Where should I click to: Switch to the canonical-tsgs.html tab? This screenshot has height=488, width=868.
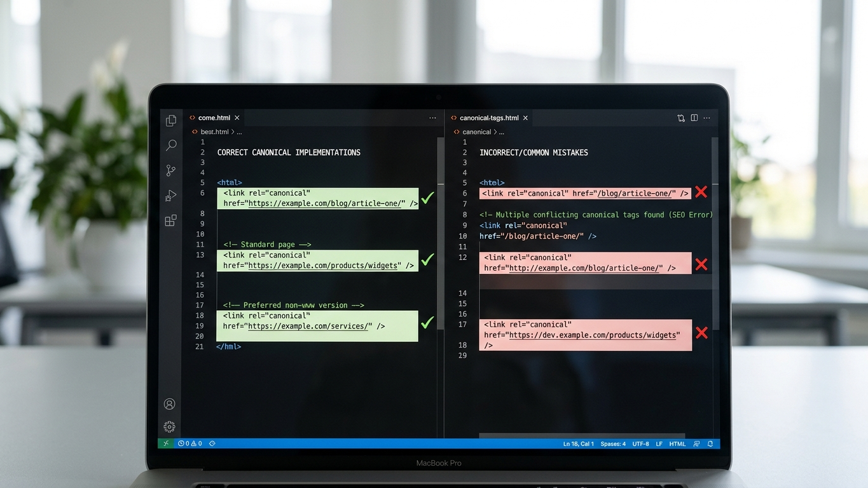pos(489,118)
